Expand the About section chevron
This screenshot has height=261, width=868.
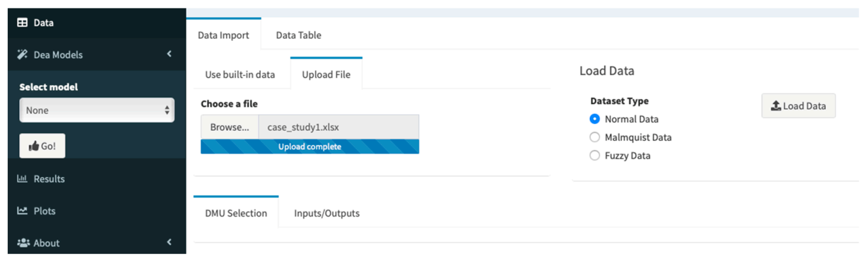pyautogui.click(x=169, y=242)
